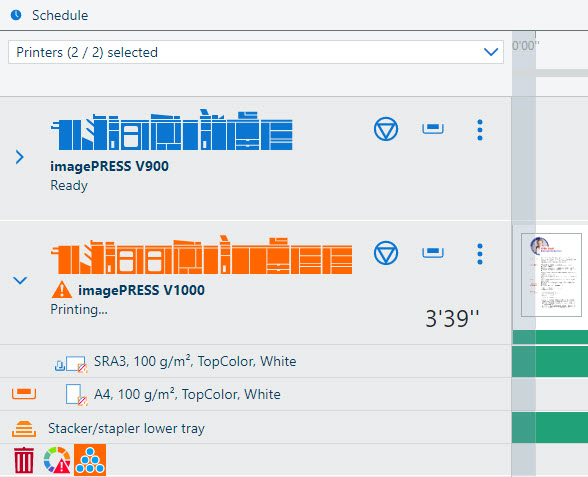Open the three-dot menu for imagePRESS V900
588x477 pixels.
tap(480, 130)
